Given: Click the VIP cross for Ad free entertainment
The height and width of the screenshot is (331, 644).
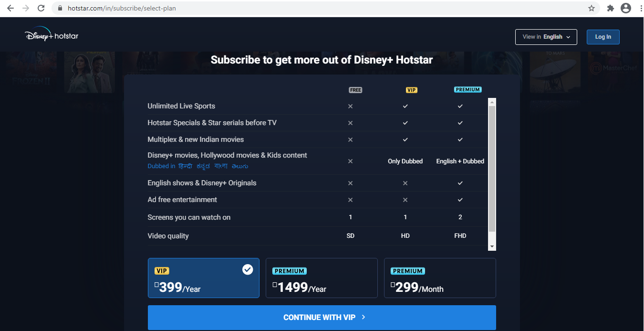Looking at the screenshot, I should 405,200.
